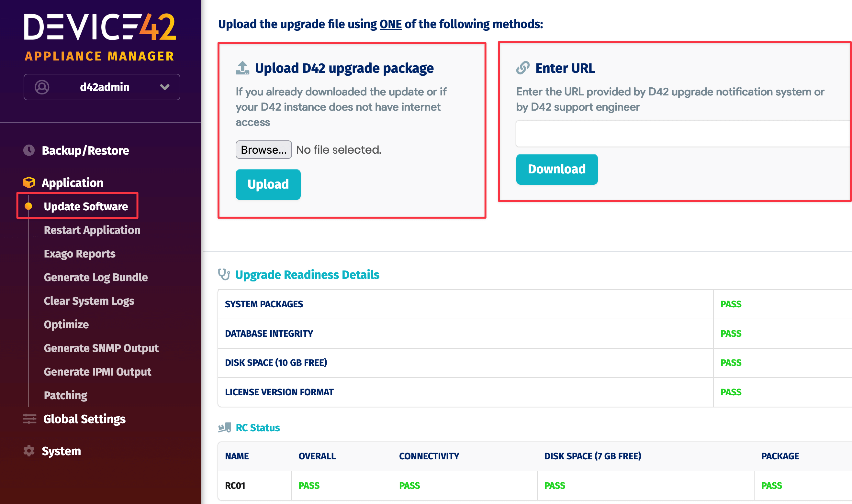Click the chain-link icon next to Enter URL
Screen dimensions: 852x504
[x=522, y=68]
